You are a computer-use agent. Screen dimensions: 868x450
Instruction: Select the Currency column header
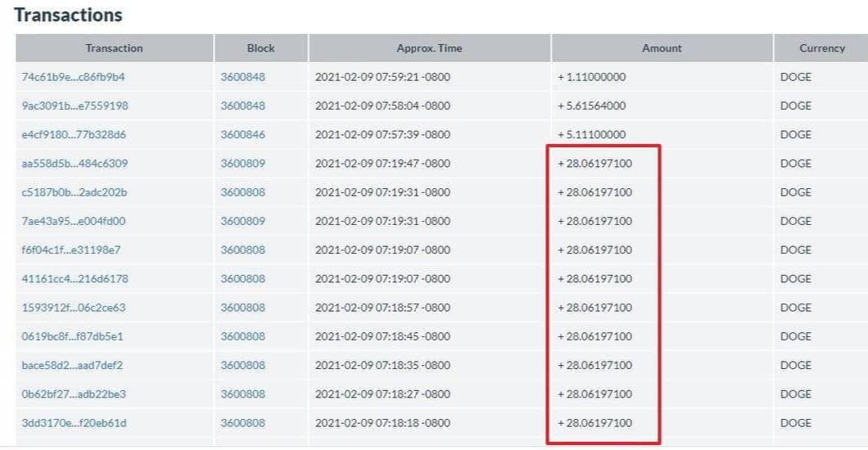(x=821, y=48)
